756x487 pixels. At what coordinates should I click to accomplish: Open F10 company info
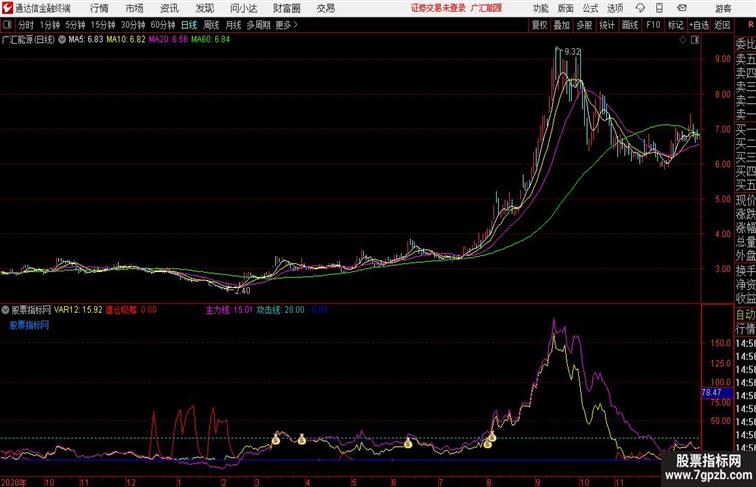[653, 25]
